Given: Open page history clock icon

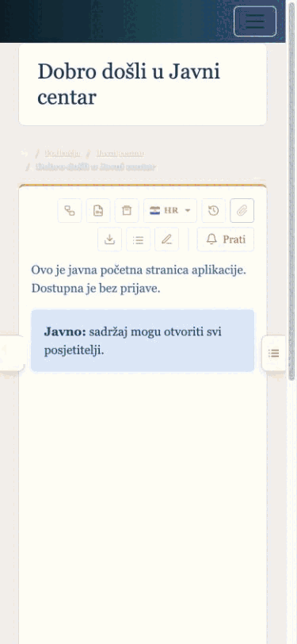Looking at the screenshot, I should coord(213,211).
